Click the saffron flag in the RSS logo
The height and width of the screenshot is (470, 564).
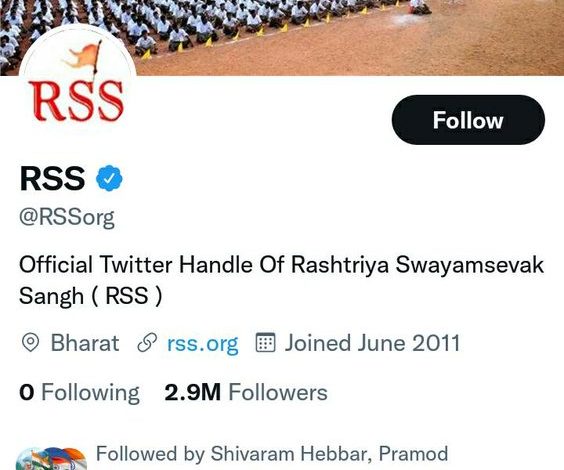click(x=84, y=58)
